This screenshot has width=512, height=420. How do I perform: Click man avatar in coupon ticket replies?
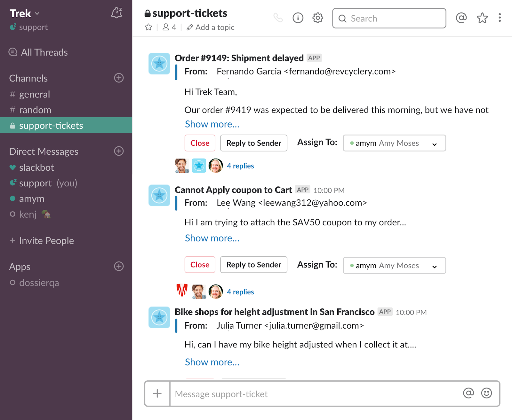click(x=199, y=292)
